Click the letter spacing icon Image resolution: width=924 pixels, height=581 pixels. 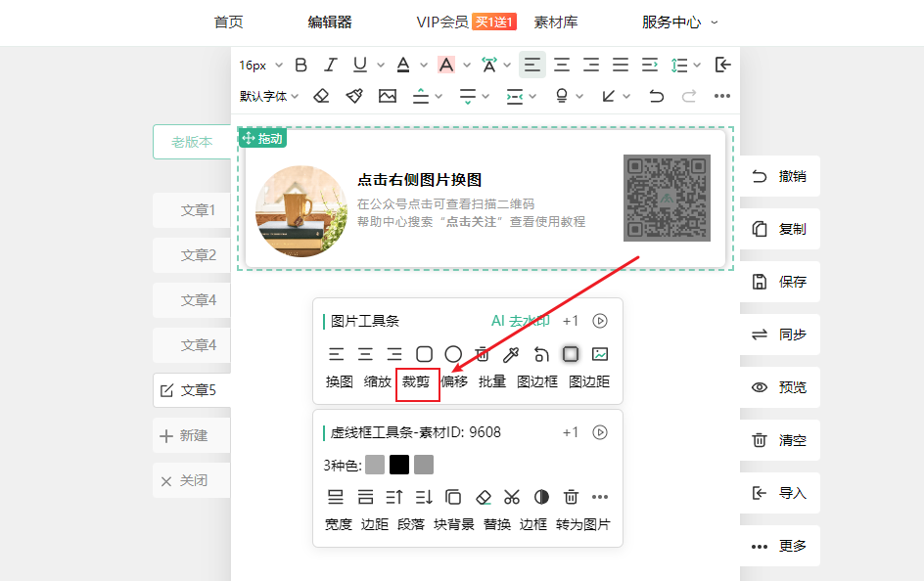(x=489, y=65)
